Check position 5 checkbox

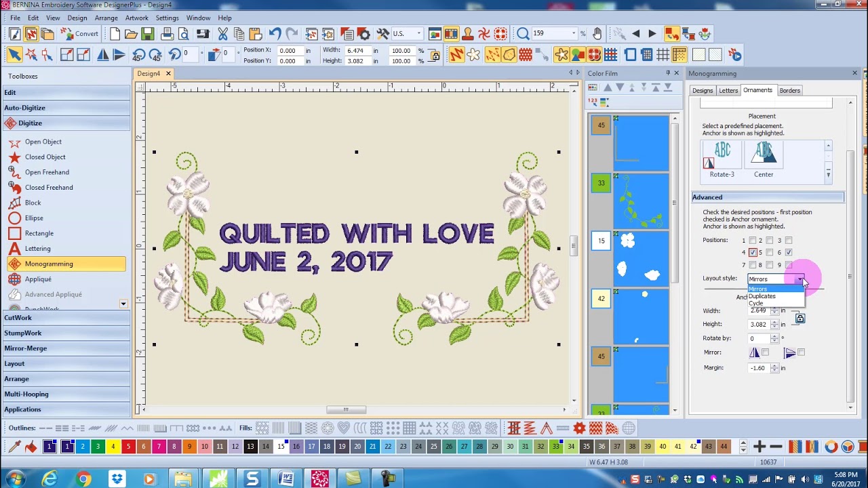[770, 253]
